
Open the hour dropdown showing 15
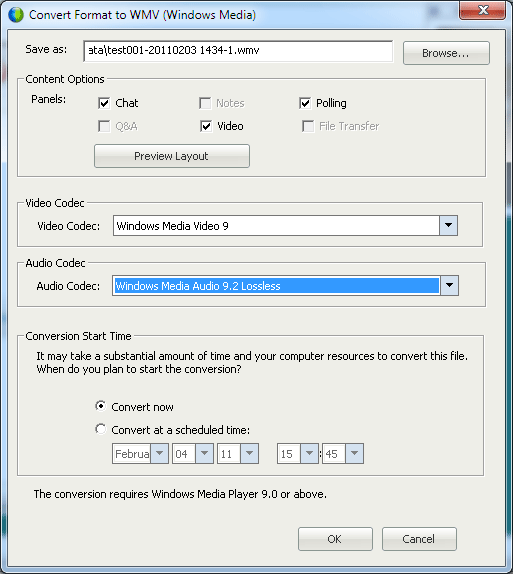309,454
